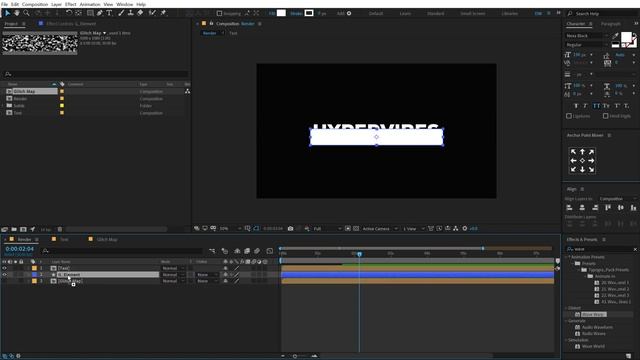This screenshot has width=640, height=360.
Task: Toggle Faux Italic style
Action: tap(586, 106)
